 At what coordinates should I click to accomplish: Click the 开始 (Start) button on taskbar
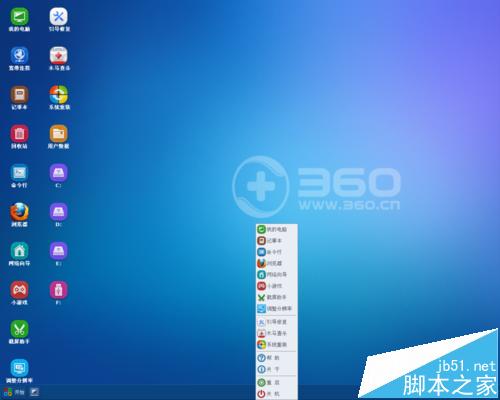(14, 392)
